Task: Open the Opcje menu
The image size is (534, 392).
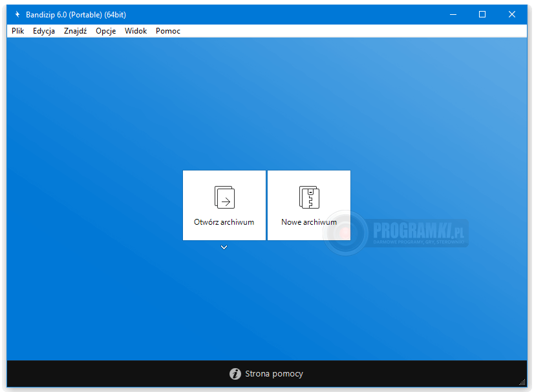Action: pos(105,31)
